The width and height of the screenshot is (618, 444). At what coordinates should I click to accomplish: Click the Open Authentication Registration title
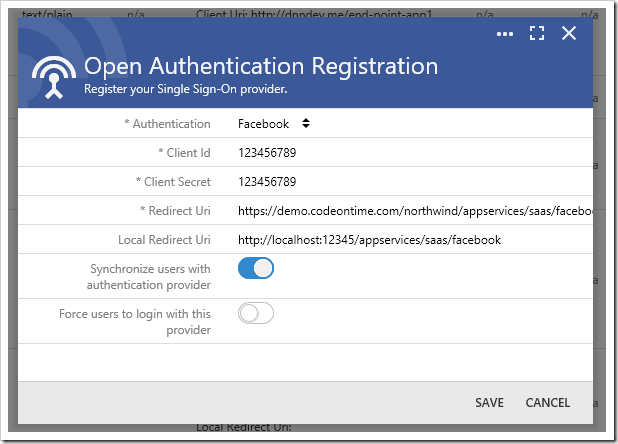coord(261,66)
